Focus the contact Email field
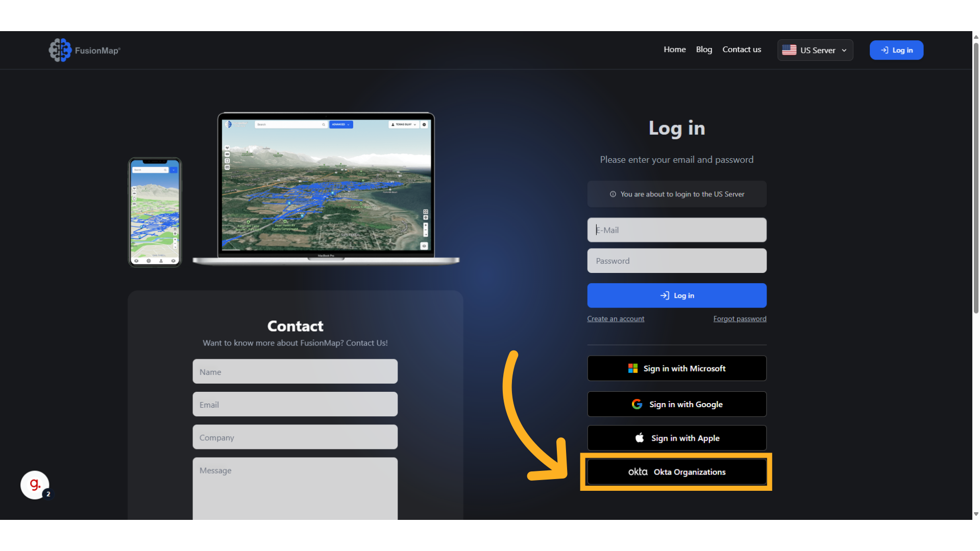The width and height of the screenshot is (980, 551). [x=295, y=404]
